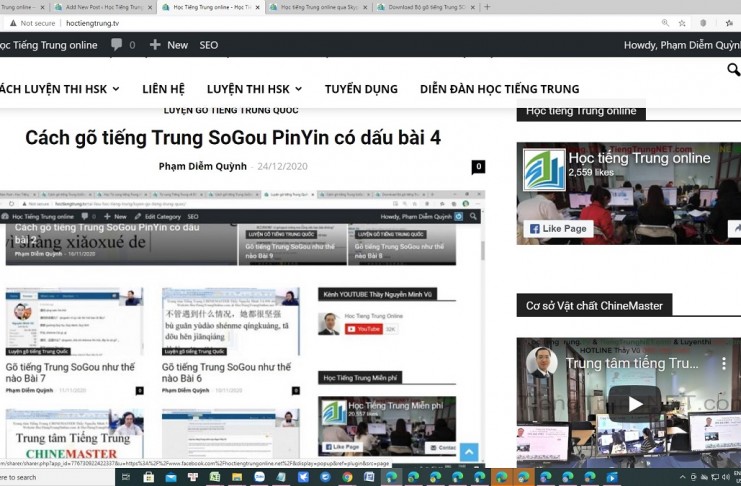Viewport: 741px width, 486px height.
Task: Open the TUYỂN DỤNG menu item
Action: click(x=361, y=89)
